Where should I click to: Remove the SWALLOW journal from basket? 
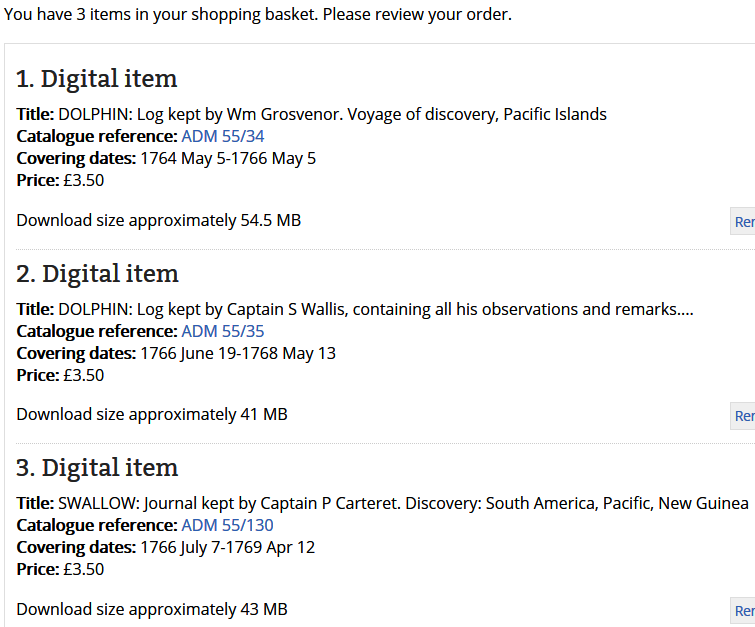[743, 610]
